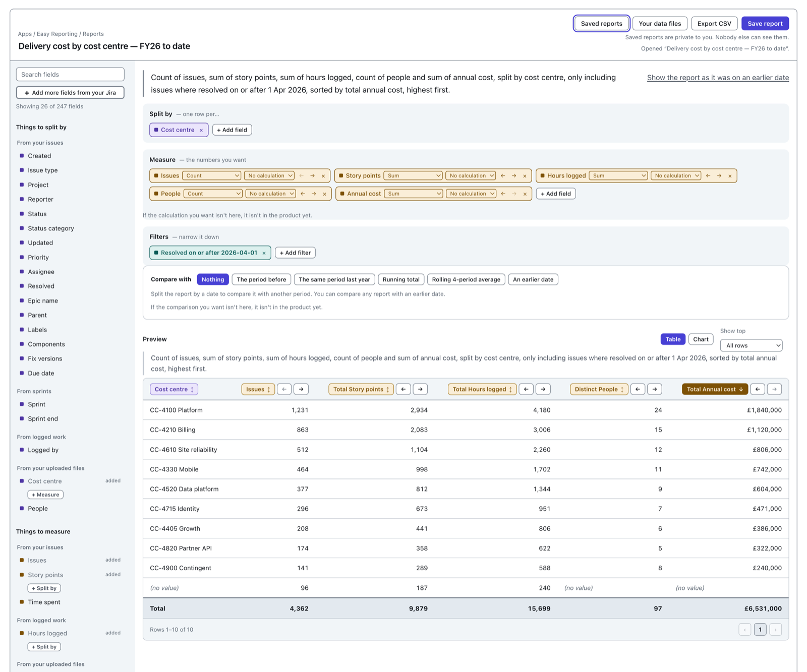This screenshot has height=672, width=807.
Task: Sort the table by Total Annual cost header
Action: tap(715, 389)
